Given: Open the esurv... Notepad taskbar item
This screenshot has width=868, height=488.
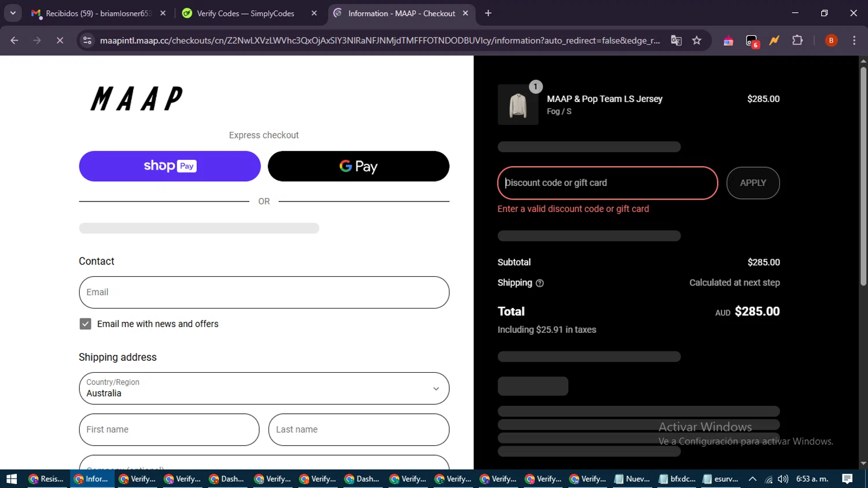Looking at the screenshot, I should point(721,479).
